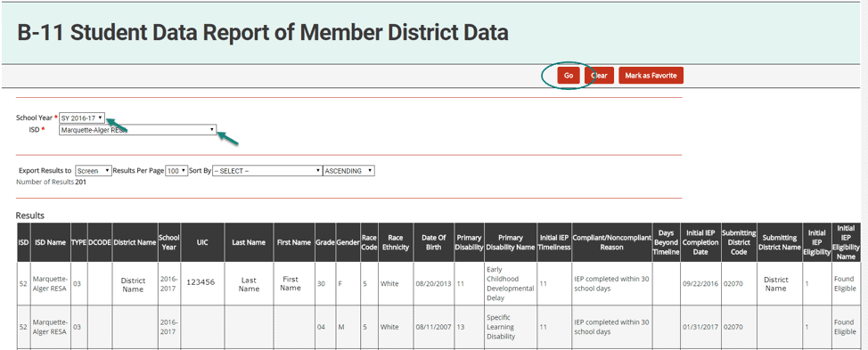Viewport: 868px width, 350px height.
Task: Open the Results Per Page dropdown
Action: pos(176,171)
